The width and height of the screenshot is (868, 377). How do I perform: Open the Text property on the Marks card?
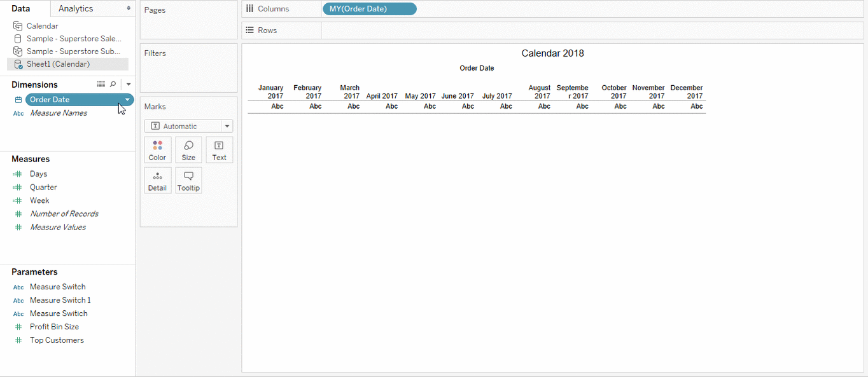click(x=219, y=150)
